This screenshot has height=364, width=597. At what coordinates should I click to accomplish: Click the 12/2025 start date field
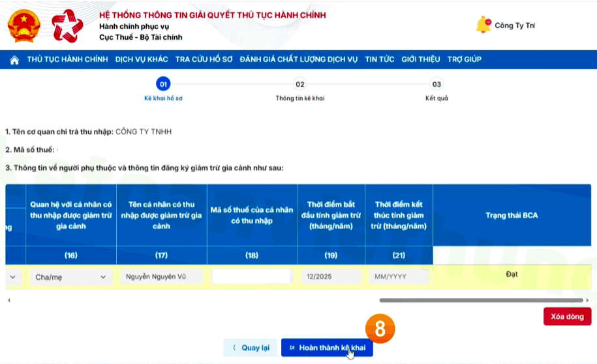point(331,277)
